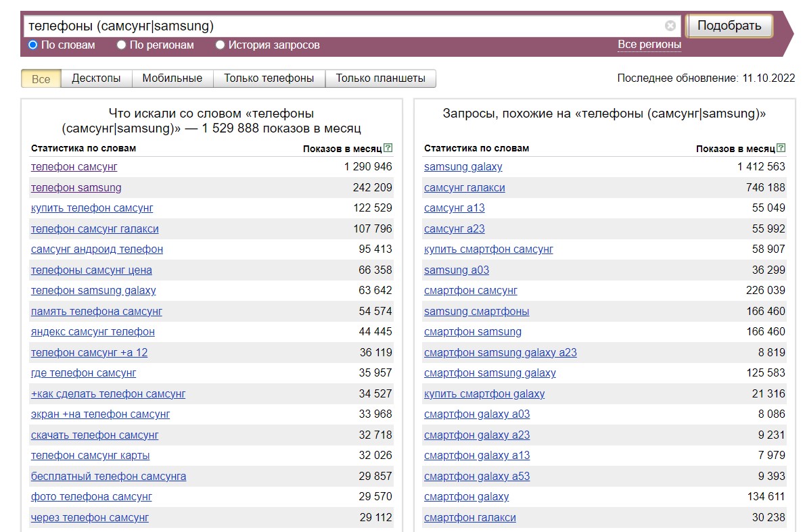The image size is (805, 532).
Task: Open the 'смартфон самсунг' link
Action: pos(471,291)
